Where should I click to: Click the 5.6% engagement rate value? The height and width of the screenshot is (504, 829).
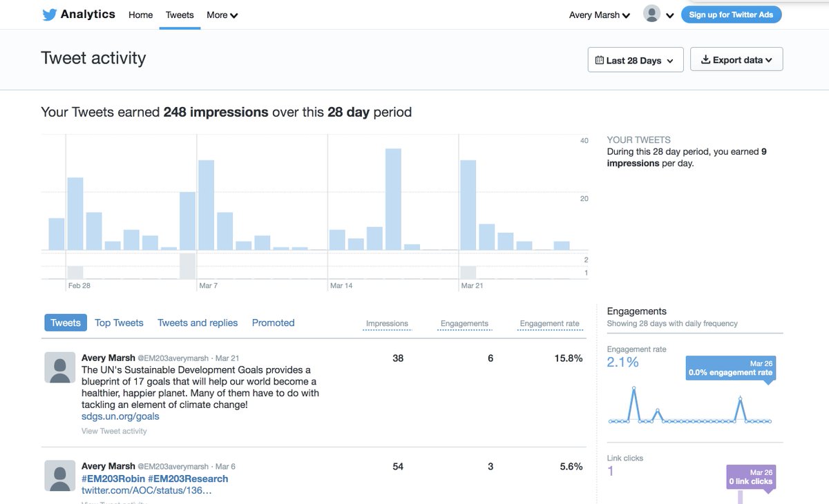tap(571, 467)
